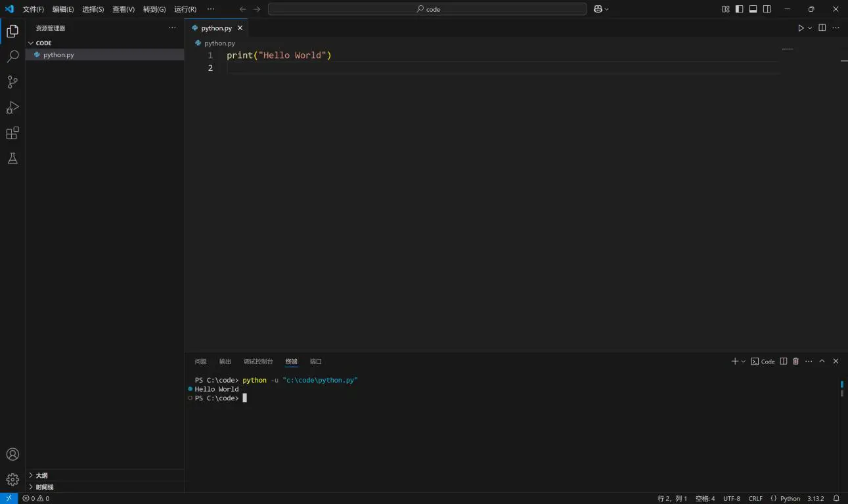Open the Extensions view

click(x=12, y=133)
